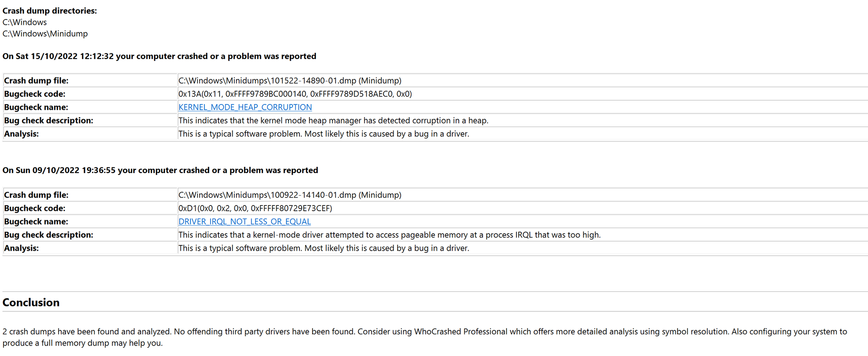Click Analysis text in Saturday crash table
Screen dimensions: 868x356
(323, 134)
